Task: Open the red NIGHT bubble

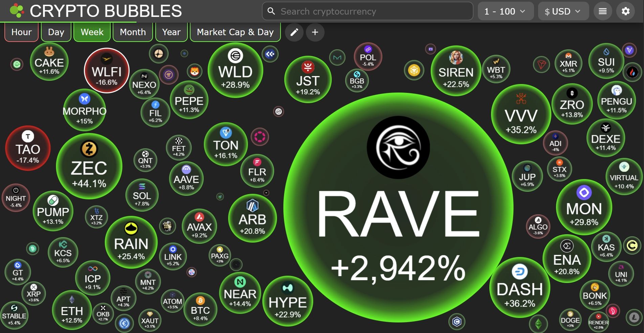Action: coord(16,197)
